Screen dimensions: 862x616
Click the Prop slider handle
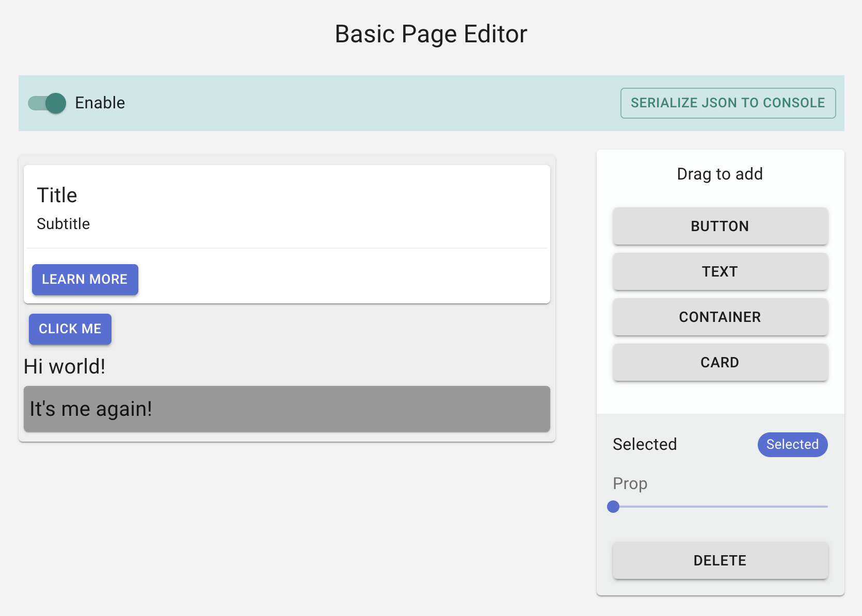coord(613,507)
